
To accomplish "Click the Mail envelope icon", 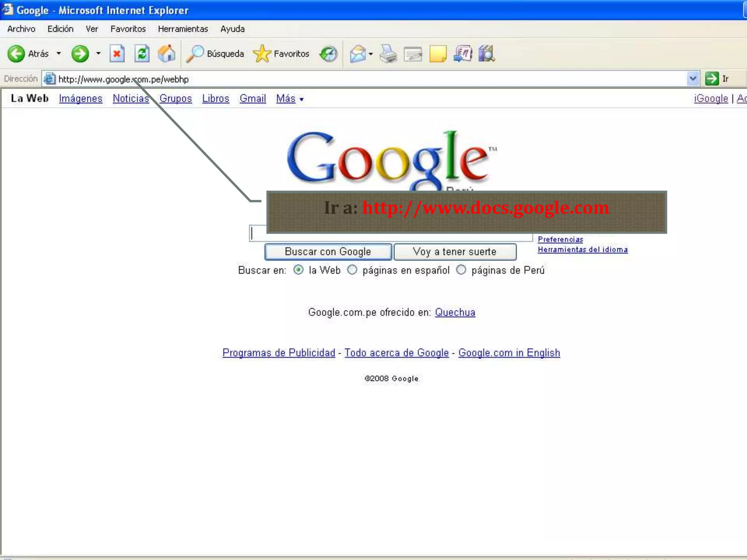I will coord(358,54).
